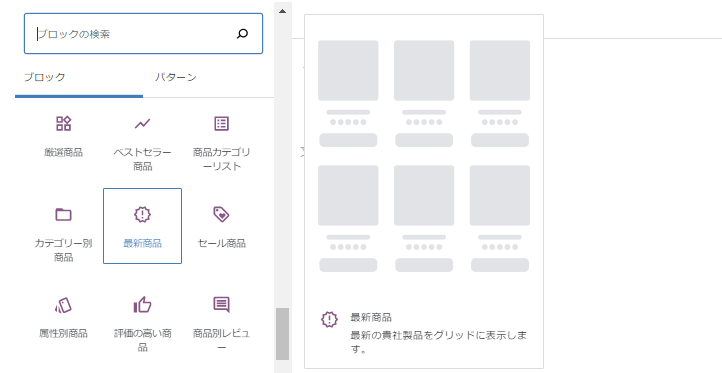Click the scrollbar up arrow
722x373 pixels.
[x=283, y=11]
